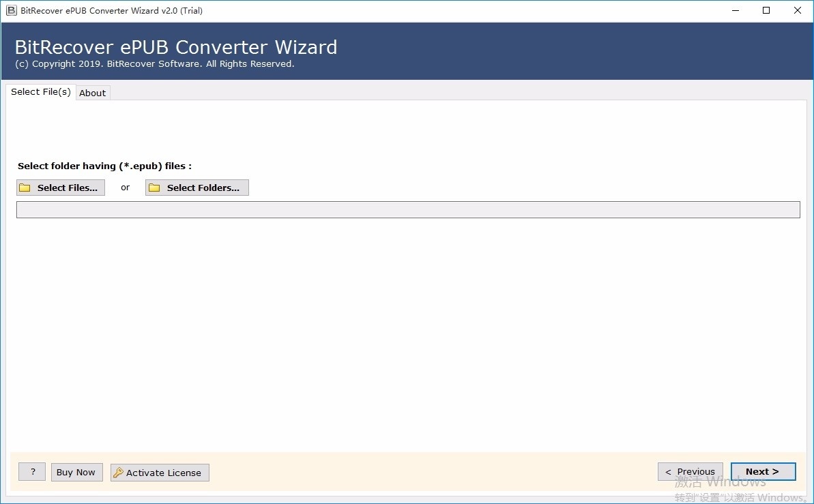Click the 'BitRecover ePUB Converter Wizard' header title
Viewport: 814px width, 504px height.
176,47
